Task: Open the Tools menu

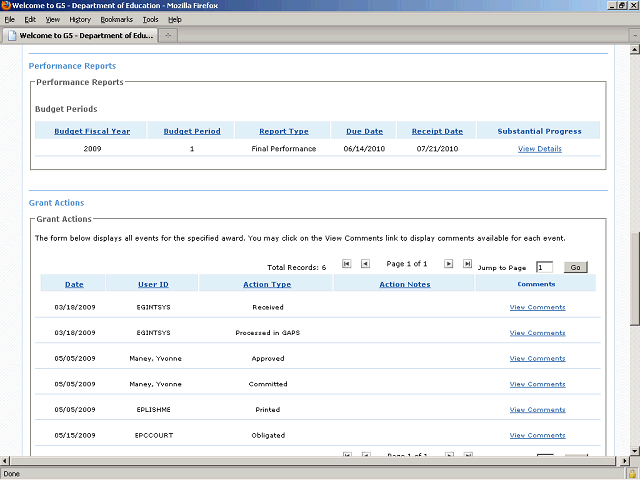Action: [x=150, y=19]
